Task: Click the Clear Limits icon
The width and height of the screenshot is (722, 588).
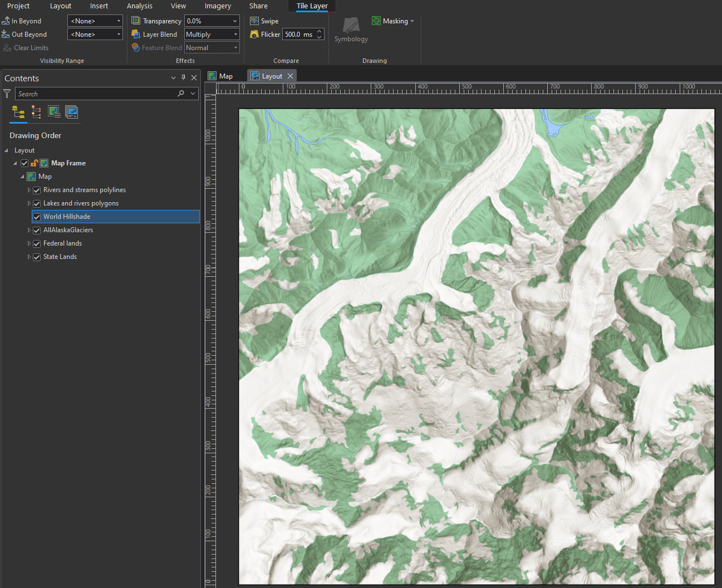Action: click(6, 47)
